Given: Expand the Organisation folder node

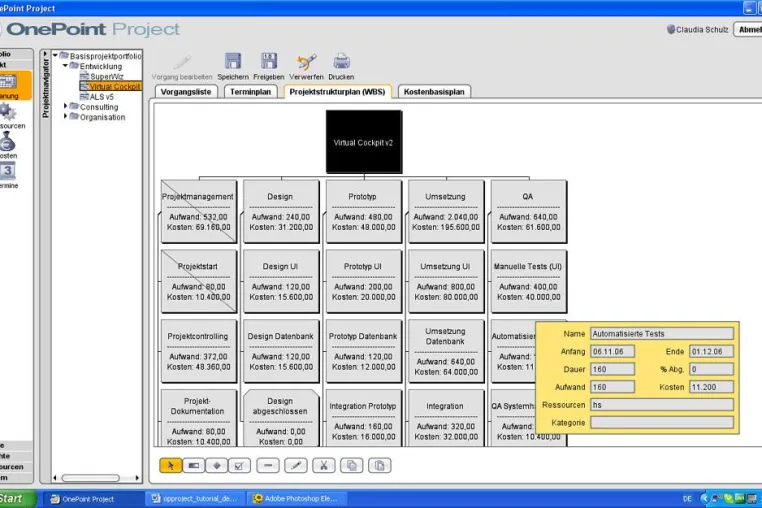Looking at the screenshot, I should (65, 116).
